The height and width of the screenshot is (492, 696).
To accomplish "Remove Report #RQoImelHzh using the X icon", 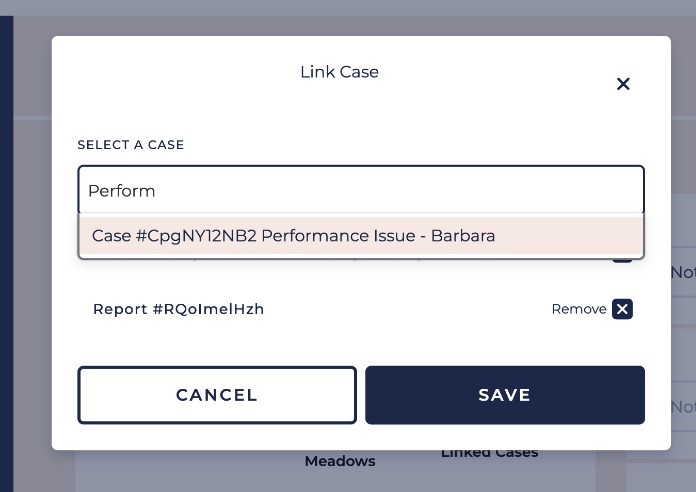I will [622, 309].
